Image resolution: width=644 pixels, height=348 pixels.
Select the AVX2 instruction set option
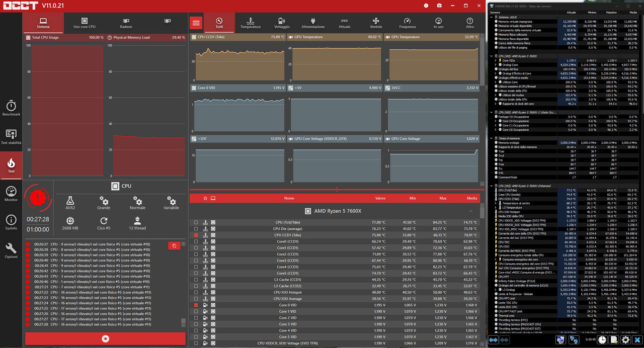[70, 202]
